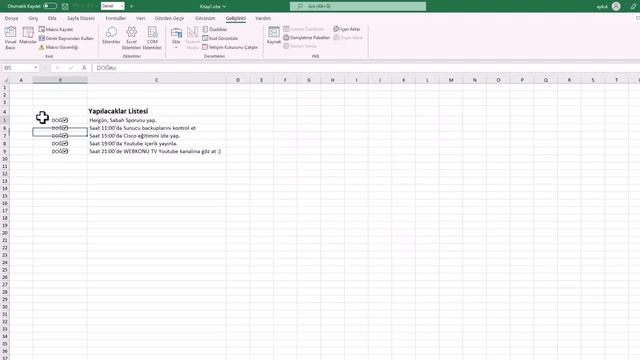The width and height of the screenshot is (640, 360).
Task: Toggle checkbox for Saat 19:00 Youtube içerik task
Action: [x=65, y=143]
